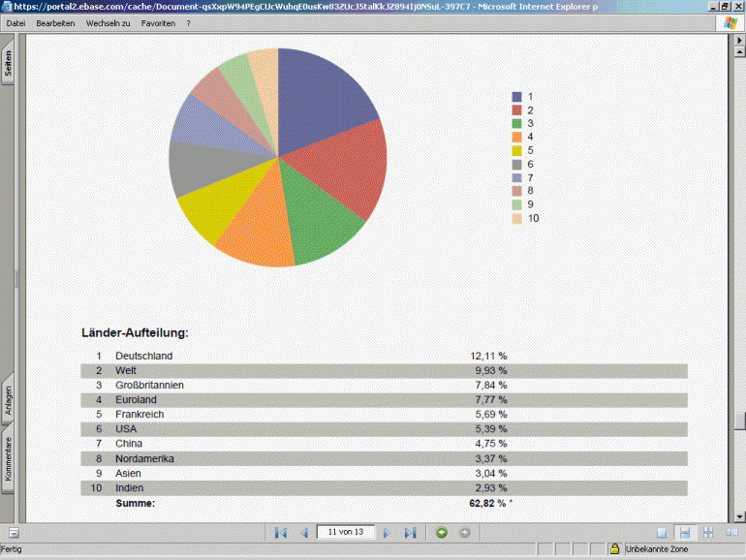Click legend swatch for item 6
The image size is (746, 560).
516,165
